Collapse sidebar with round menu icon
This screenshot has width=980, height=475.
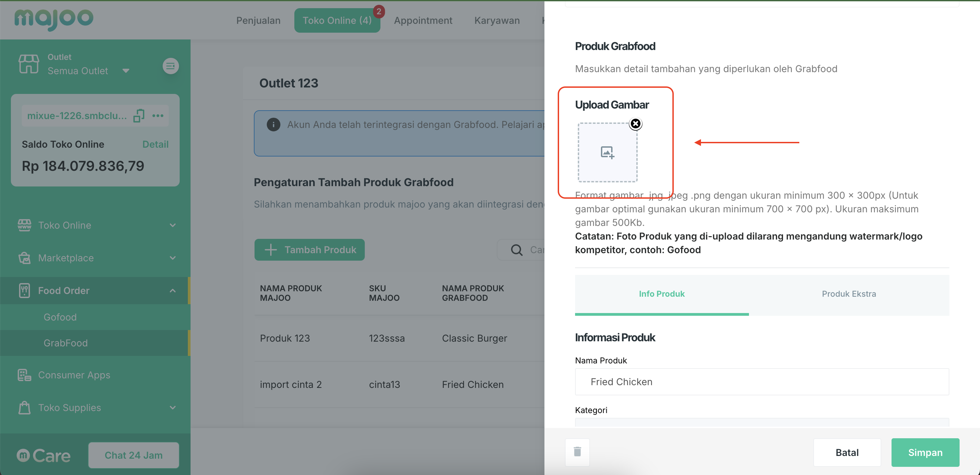(171, 66)
